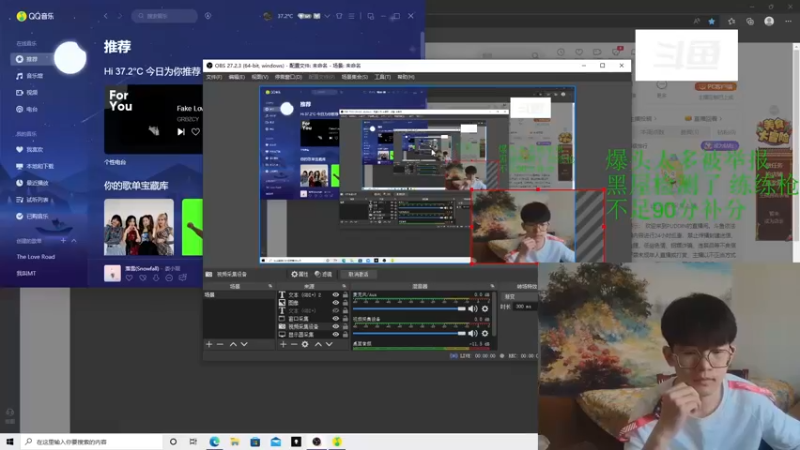This screenshot has height=450, width=800.
Task: Focus the QQ Music search field
Action: [164, 16]
